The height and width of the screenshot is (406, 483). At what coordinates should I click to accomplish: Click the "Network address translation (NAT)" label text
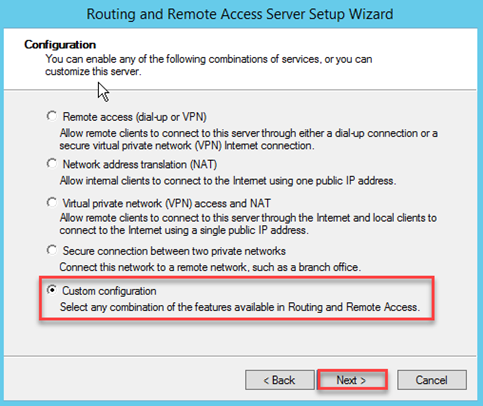(x=140, y=164)
